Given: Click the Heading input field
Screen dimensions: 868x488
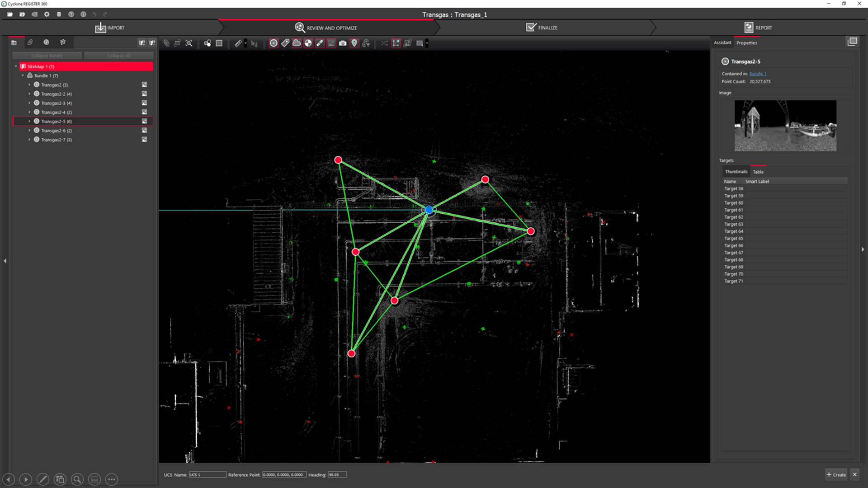Looking at the screenshot, I should pos(337,475).
